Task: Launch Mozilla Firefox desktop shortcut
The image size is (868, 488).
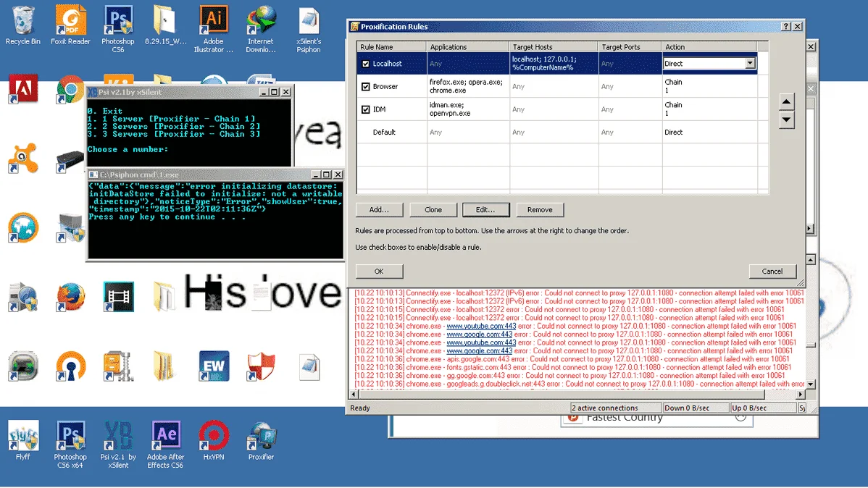Action: 70,297
